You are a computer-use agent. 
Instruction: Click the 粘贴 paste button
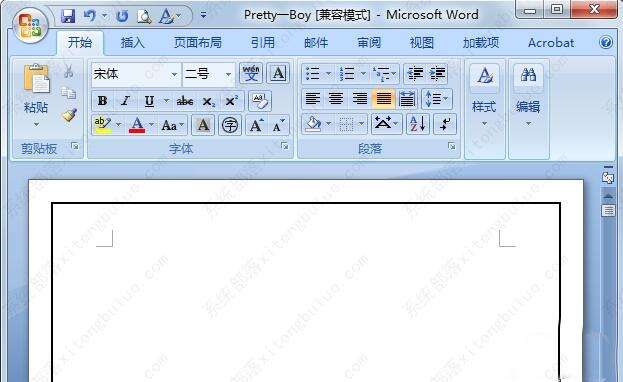(36, 80)
